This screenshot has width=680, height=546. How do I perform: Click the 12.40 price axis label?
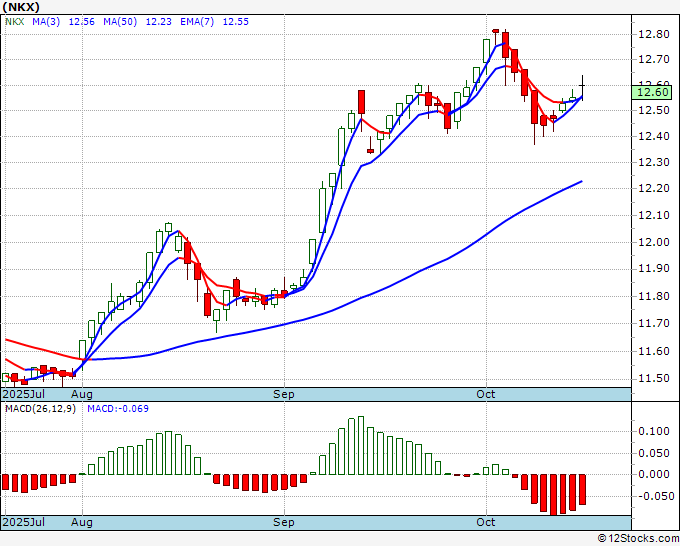[654, 136]
